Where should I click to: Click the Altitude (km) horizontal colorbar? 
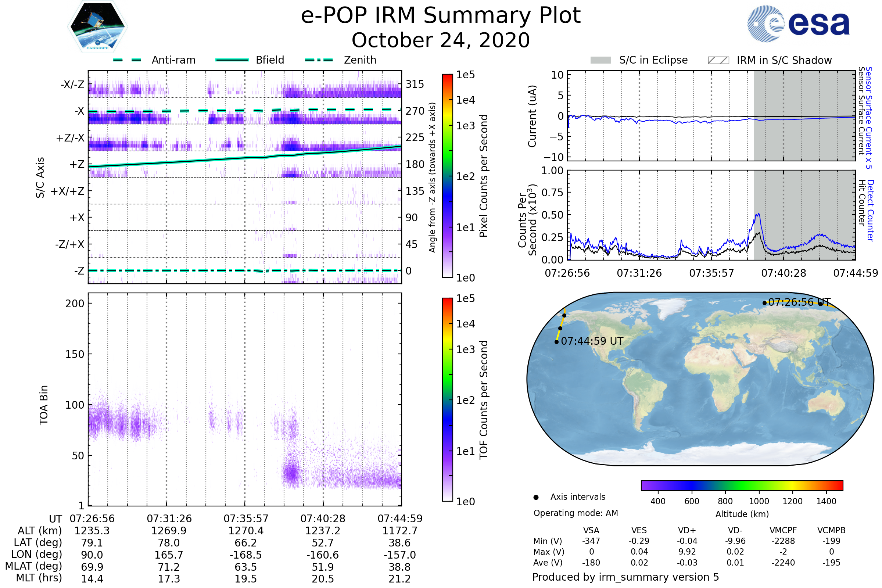742,485
